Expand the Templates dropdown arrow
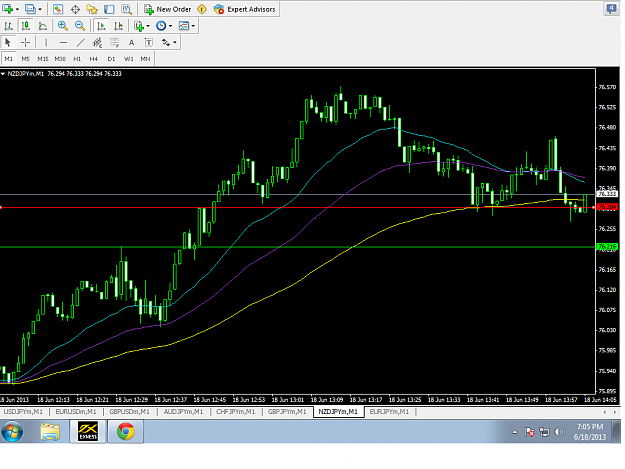625x469 pixels. coord(193,26)
